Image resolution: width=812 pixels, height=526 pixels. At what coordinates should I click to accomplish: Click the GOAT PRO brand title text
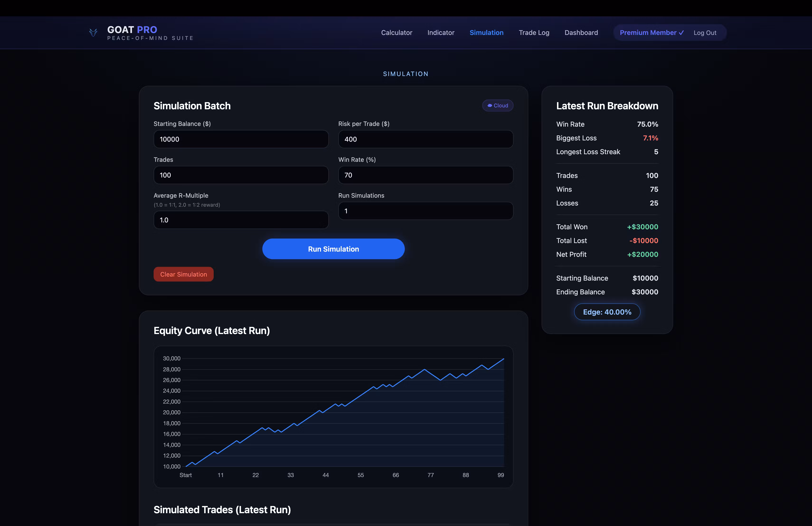pyautogui.click(x=132, y=30)
